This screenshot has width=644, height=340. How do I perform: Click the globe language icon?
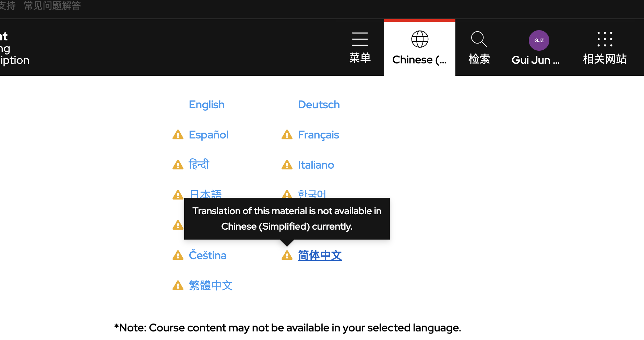420,39
